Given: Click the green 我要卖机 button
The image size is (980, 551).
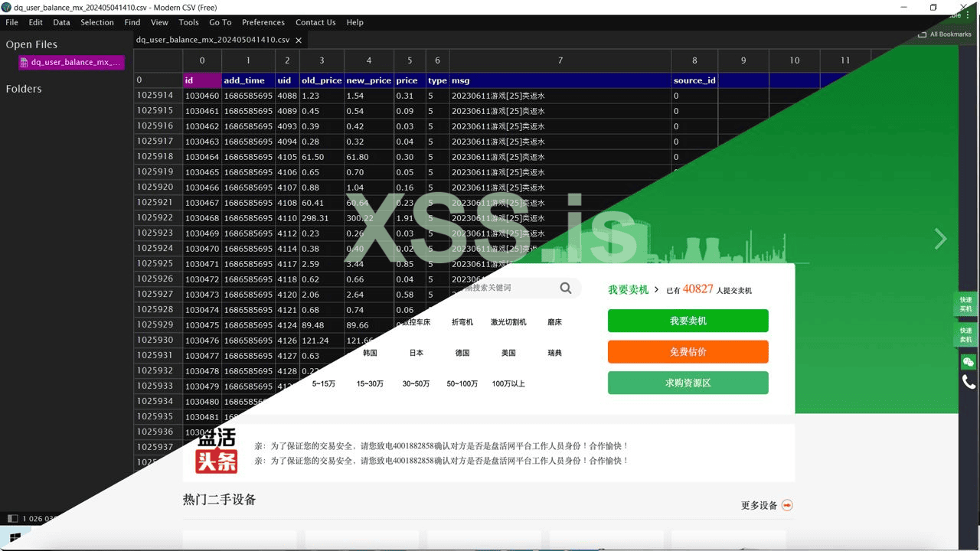Looking at the screenshot, I should (x=688, y=321).
